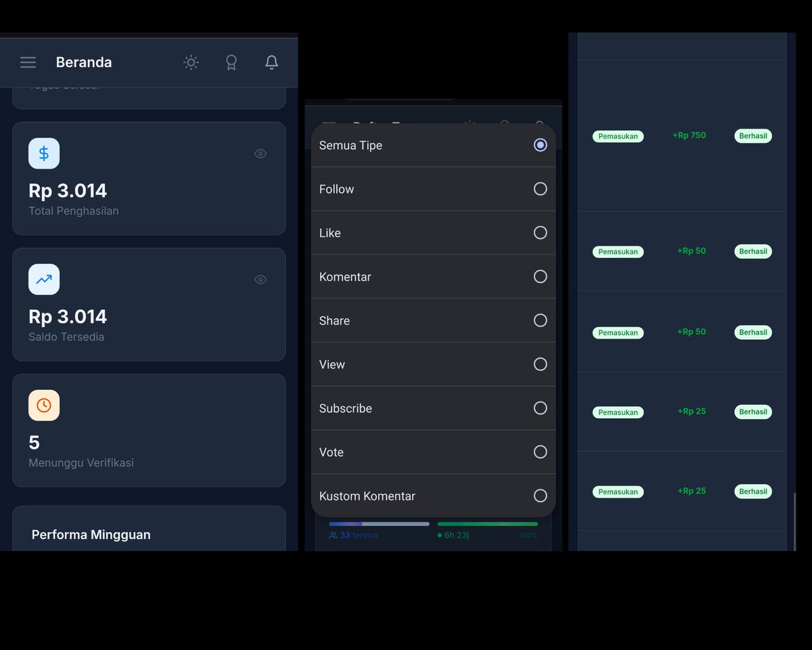The height and width of the screenshot is (650, 812).
Task: Click the Total Penghasilan label
Action: click(74, 211)
